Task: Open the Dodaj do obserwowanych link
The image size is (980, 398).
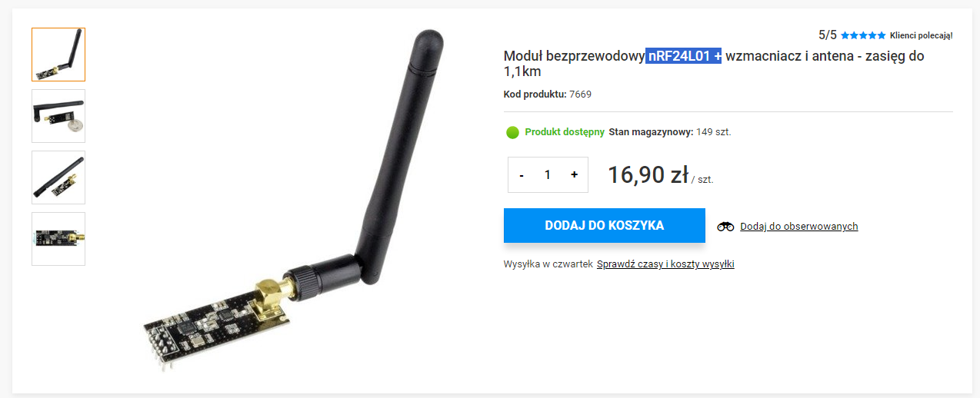Action: coord(798,227)
